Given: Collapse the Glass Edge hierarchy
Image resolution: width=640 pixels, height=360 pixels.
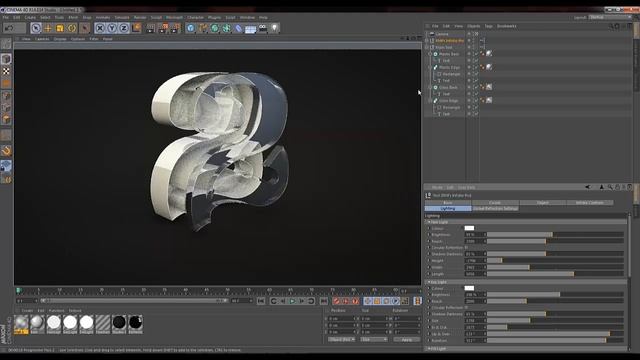Looking at the screenshot, I should pos(430,101).
